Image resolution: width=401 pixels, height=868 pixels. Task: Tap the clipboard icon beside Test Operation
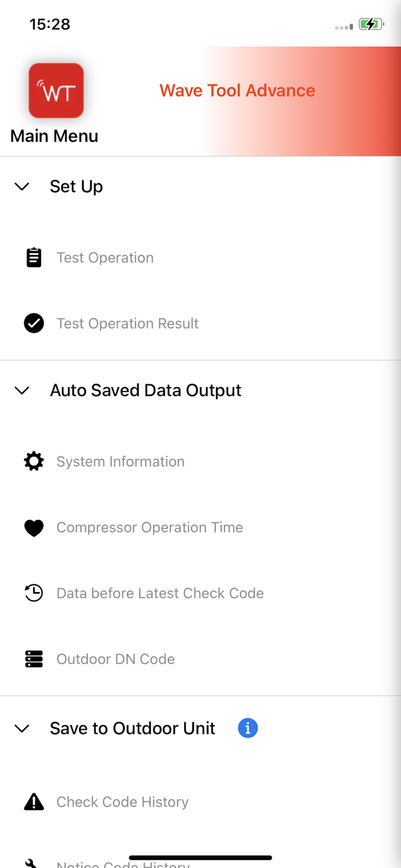pyautogui.click(x=34, y=257)
